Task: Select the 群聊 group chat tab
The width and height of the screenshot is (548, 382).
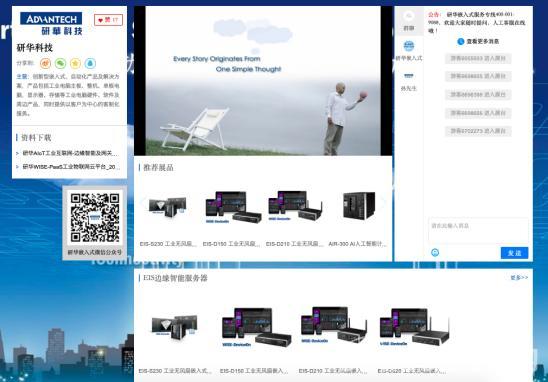Action: (409, 21)
